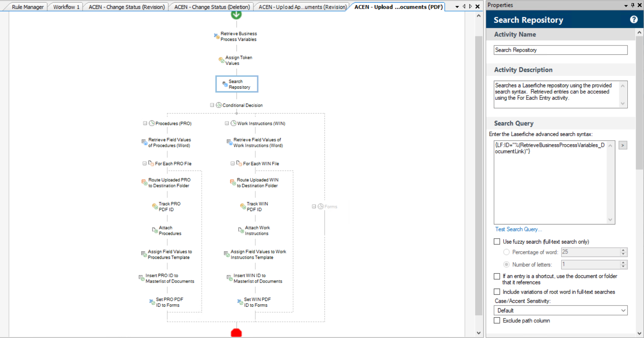This screenshot has height=338, width=644.
Task: Click the Forms branch clock icon
Action: point(321,206)
